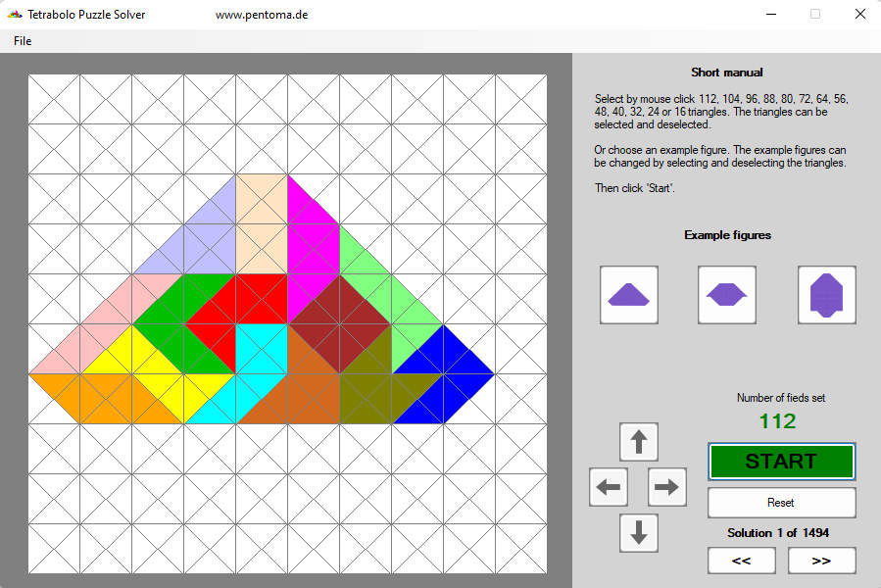
Task: Close the Tetrabolo Puzzle Solver window
Action: click(860, 14)
